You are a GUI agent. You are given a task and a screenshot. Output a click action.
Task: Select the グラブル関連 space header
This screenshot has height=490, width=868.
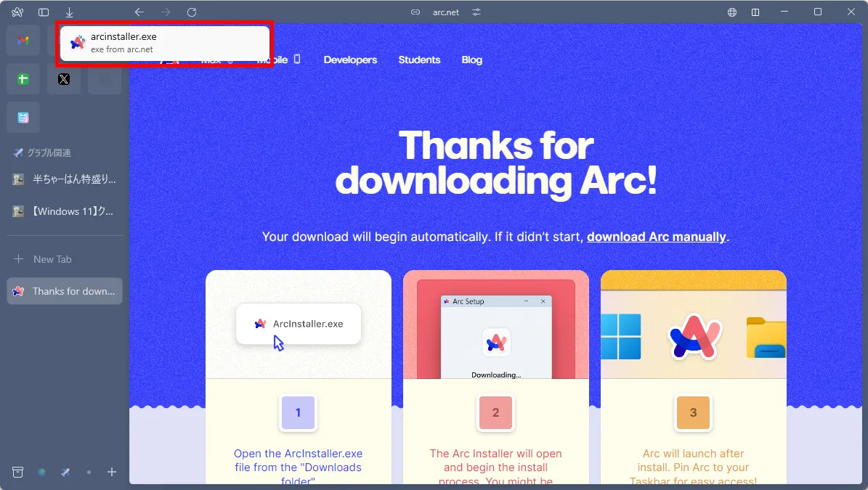click(49, 153)
